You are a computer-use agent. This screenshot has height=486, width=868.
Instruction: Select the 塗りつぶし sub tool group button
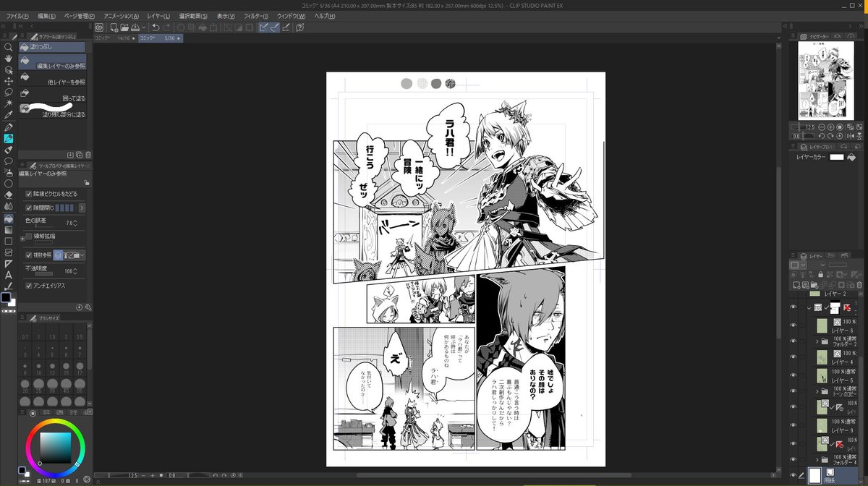(x=52, y=46)
